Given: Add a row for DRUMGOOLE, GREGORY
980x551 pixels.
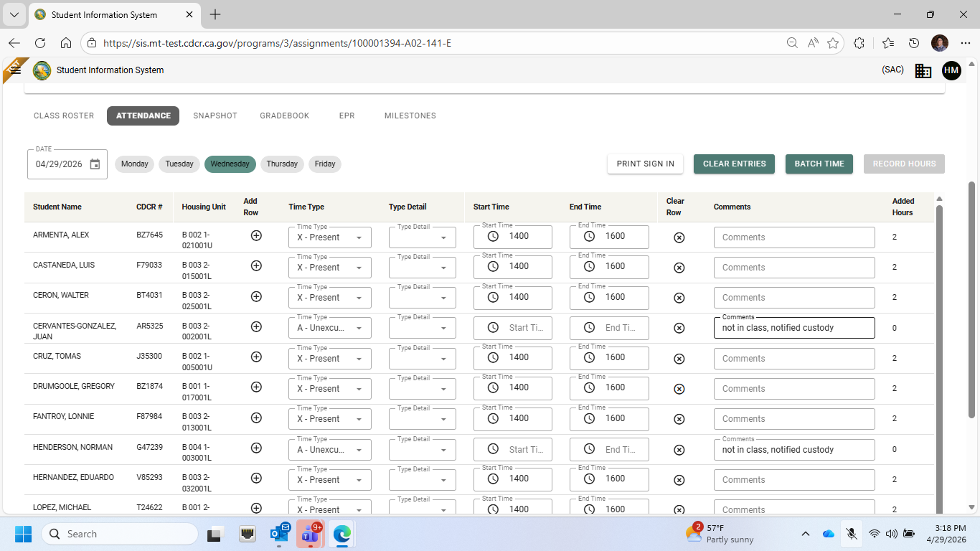Looking at the screenshot, I should point(256,387).
